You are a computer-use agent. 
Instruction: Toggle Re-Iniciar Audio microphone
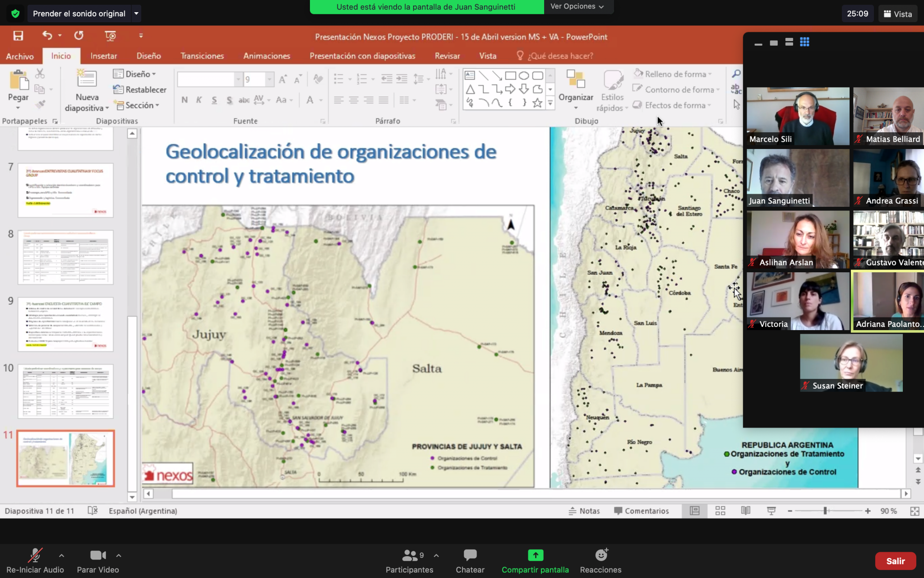35,555
